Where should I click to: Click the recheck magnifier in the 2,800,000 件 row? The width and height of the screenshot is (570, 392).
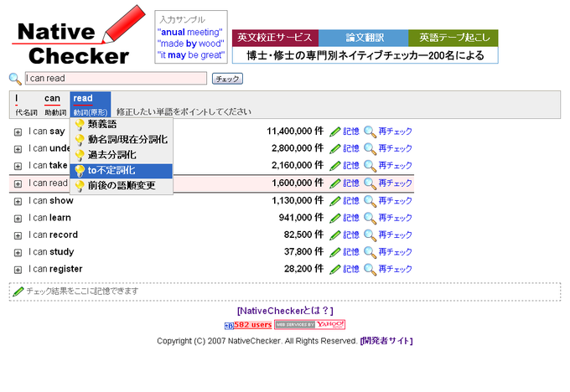pos(370,149)
